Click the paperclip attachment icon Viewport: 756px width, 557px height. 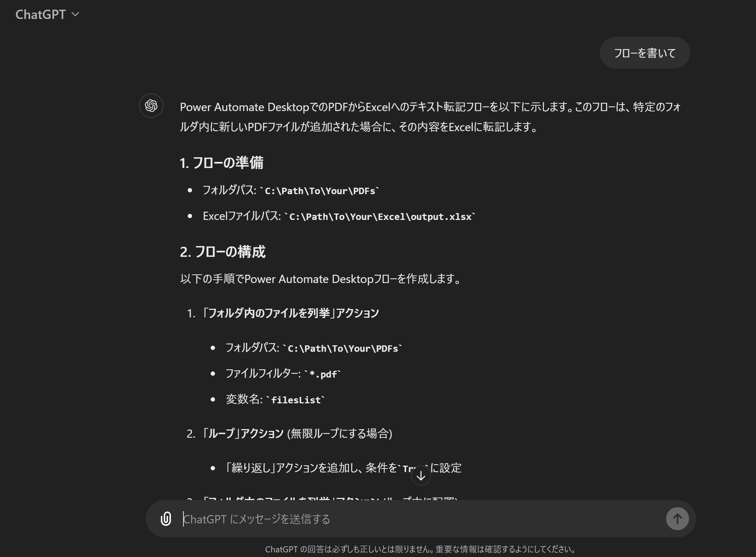[166, 519]
